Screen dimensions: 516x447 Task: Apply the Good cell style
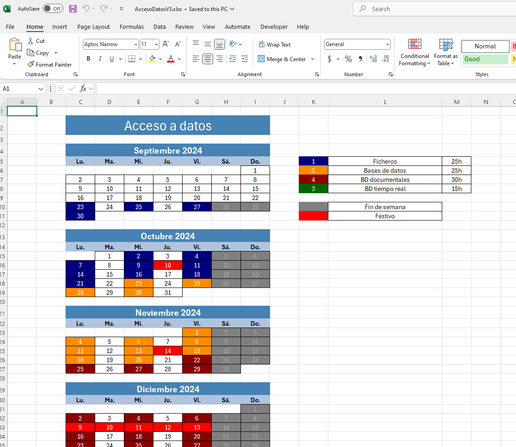(x=485, y=59)
